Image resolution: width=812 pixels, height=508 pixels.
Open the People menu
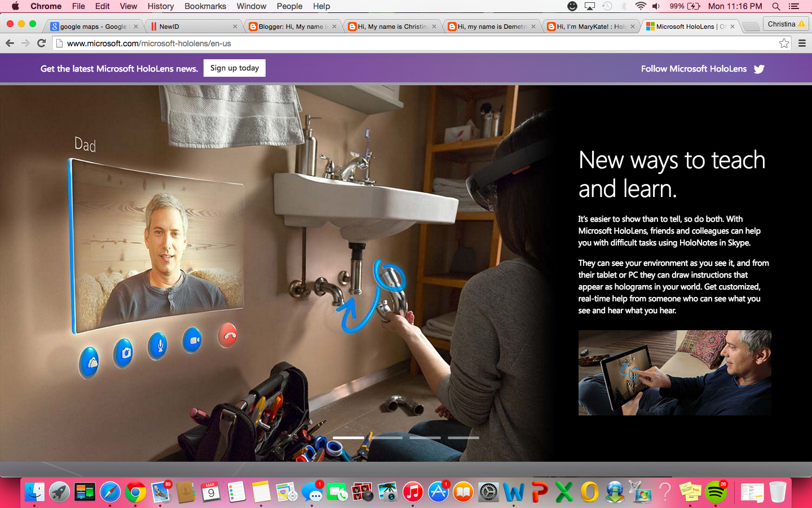[289, 6]
